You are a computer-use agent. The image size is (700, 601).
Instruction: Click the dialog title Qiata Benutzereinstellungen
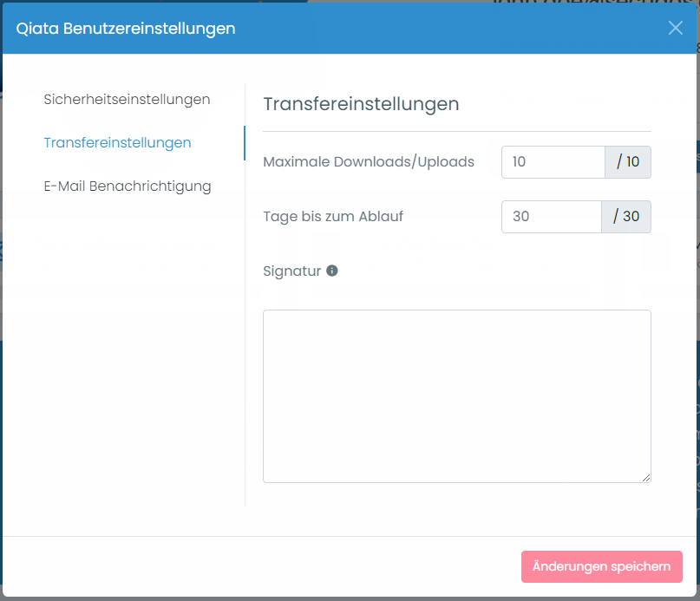click(124, 28)
